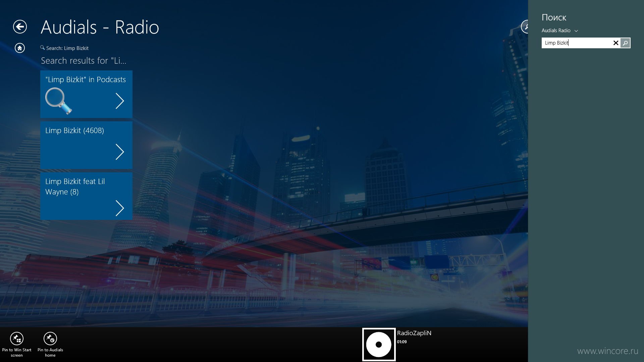Open Limp Bizkit feat Lil Wayne (8) tile
This screenshot has width=644, height=362.
[86, 196]
